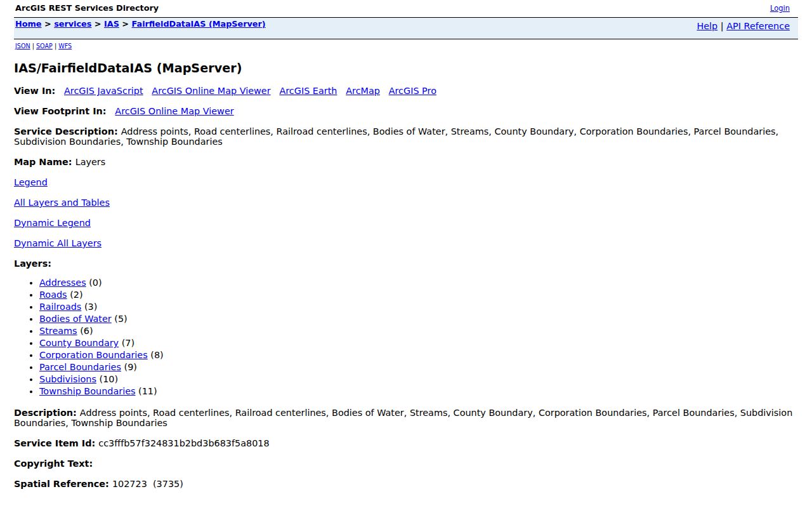The image size is (812, 508).
Task: Open the Parcel Boundaries layer
Action: coord(80,367)
